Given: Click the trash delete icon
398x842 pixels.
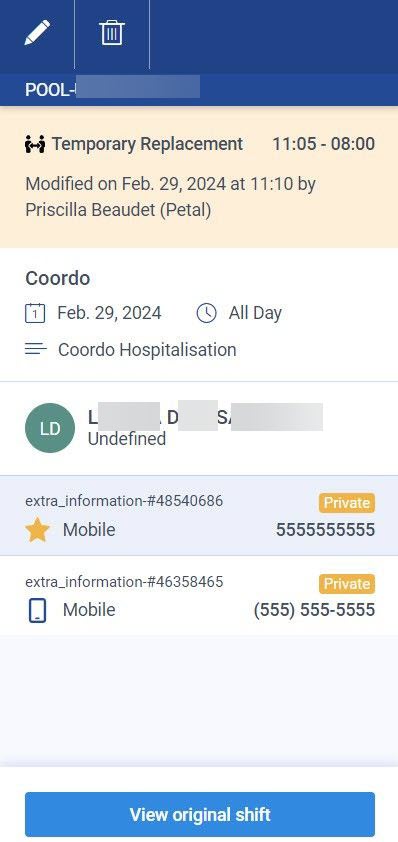Looking at the screenshot, I should [112, 33].
